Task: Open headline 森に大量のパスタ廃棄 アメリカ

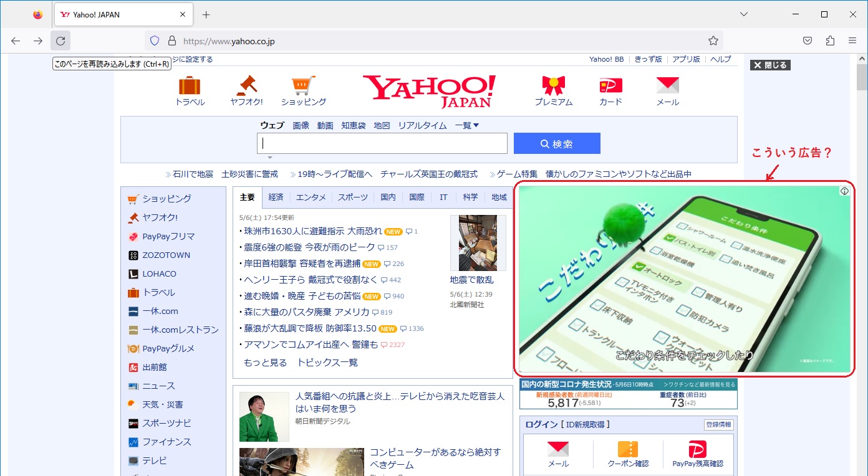Action: (x=306, y=312)
